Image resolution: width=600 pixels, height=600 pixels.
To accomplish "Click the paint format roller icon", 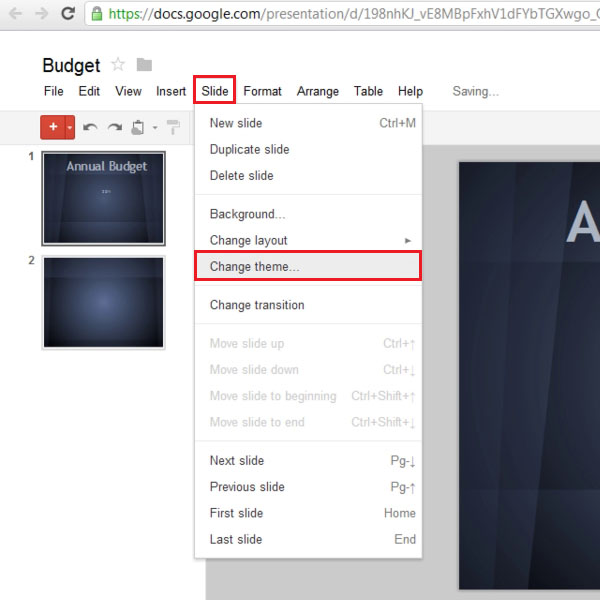I will click(173, 127).
